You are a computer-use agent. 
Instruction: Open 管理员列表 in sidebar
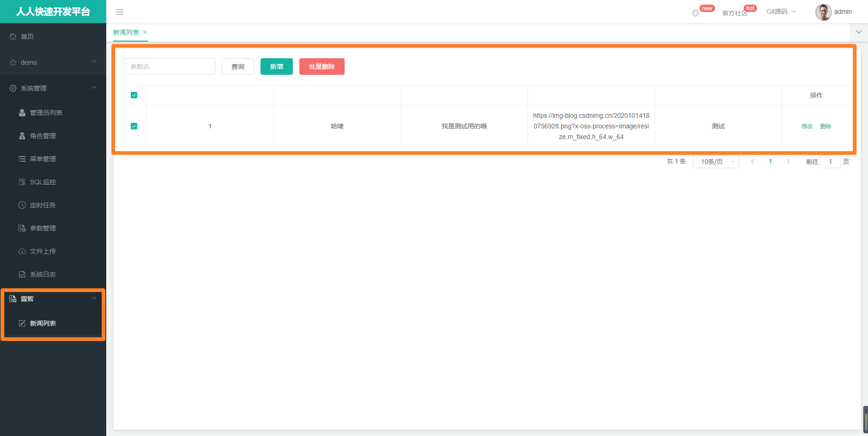[53, 113]
